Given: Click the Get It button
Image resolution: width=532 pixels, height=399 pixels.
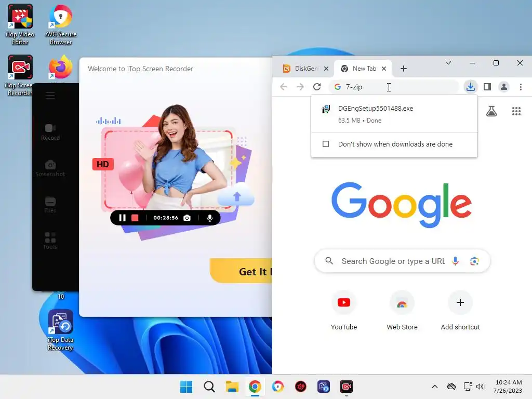Looking at the screenshot, I should click(x=241, y=271).
